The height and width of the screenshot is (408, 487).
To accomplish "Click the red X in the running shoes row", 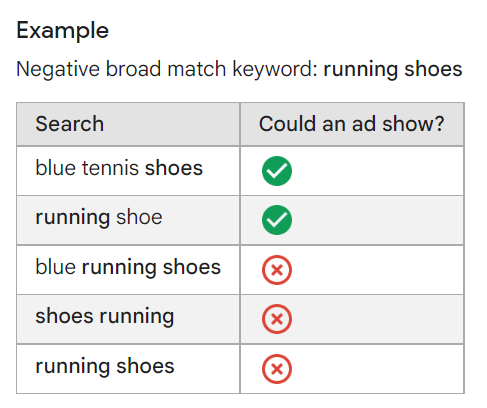I will coord(277,369).
